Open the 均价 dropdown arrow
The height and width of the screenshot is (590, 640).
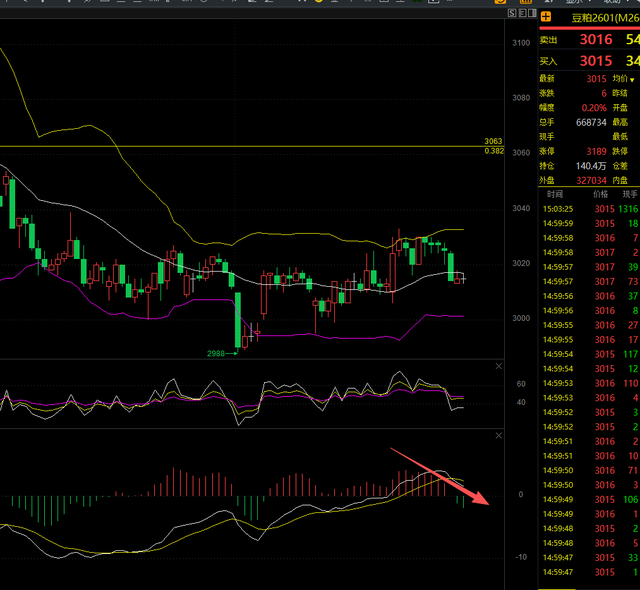(x=632, y=80)
